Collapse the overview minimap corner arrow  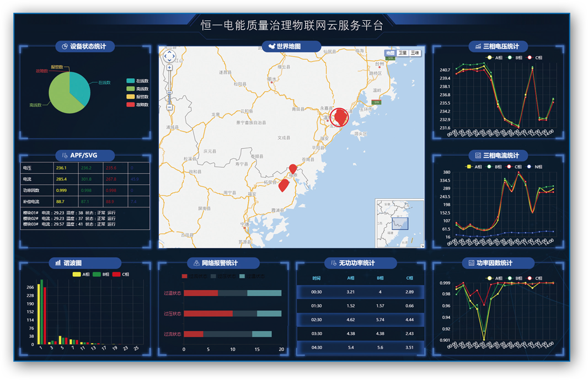click(x=422, y=245)
